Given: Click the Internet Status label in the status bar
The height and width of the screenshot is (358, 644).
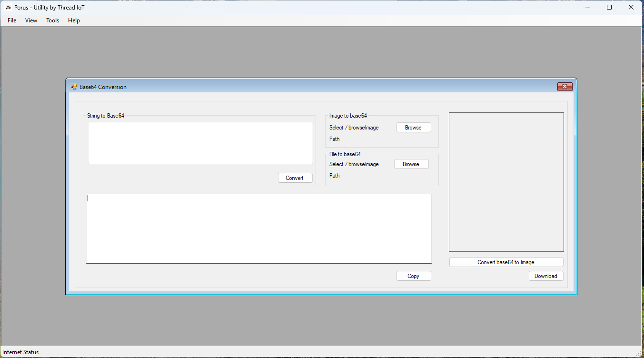Looking at the screenshot, I should click(x=20, y=352).
